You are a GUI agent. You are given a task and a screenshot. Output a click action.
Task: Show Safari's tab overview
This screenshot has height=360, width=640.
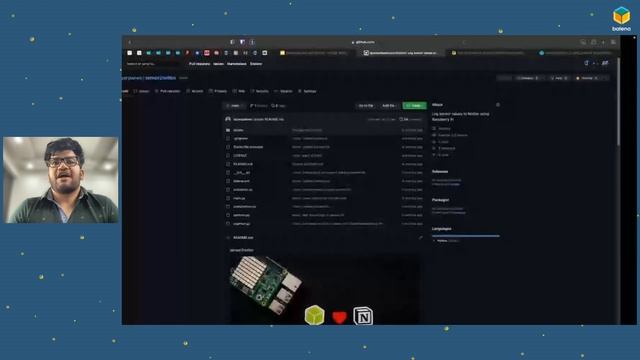[x=613, y=42]
